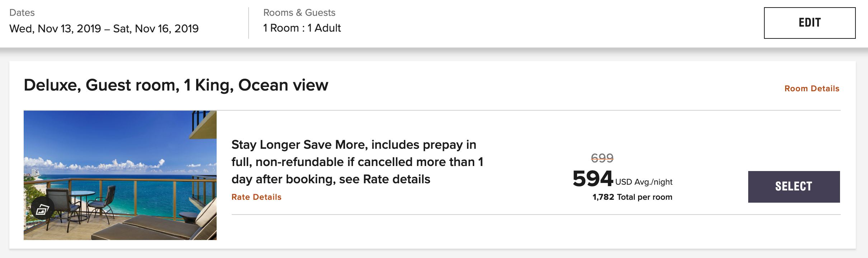Click the Deluxe Guest room heading
This screenshot has height=258, width=868.
176,85
